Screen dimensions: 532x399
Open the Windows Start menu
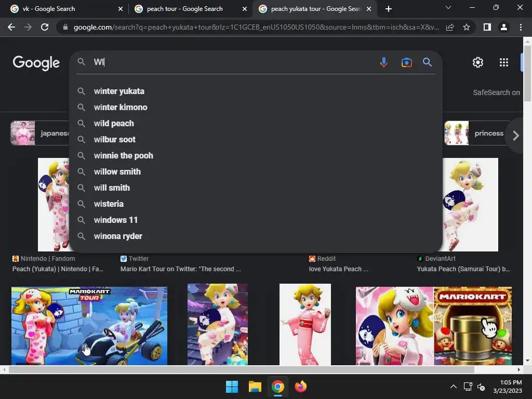coord(232,387)
